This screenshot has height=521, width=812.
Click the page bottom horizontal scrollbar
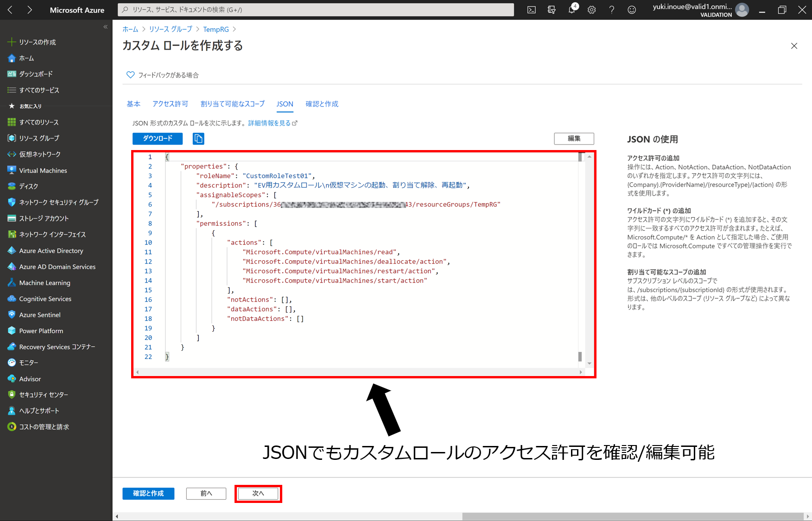(x=633, y=516)
